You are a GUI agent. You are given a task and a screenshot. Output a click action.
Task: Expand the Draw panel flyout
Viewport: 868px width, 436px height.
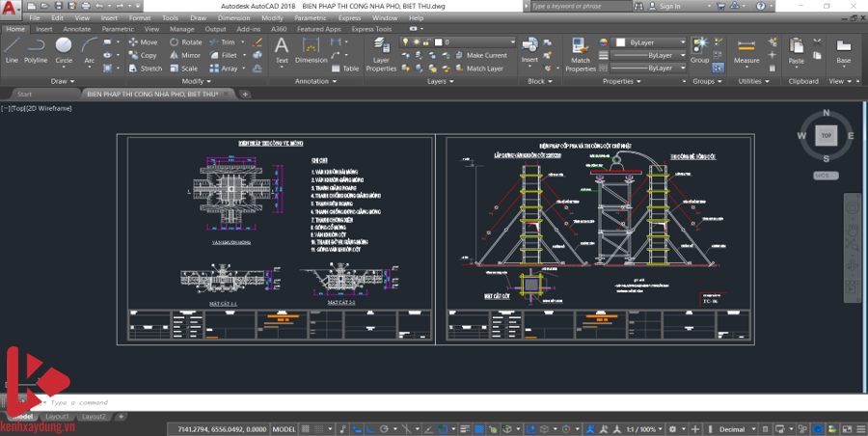(63, 81)
